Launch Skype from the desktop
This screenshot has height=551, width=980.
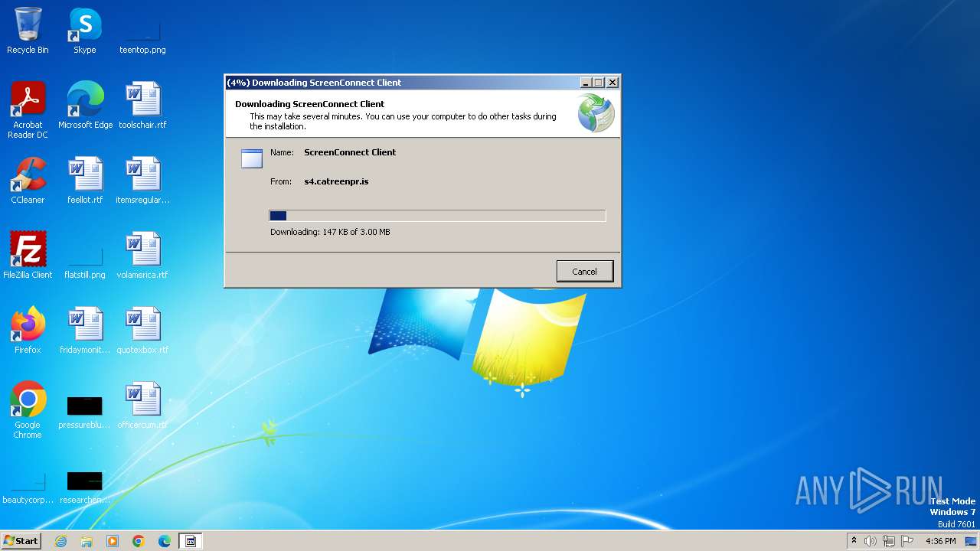click(85, 31)
